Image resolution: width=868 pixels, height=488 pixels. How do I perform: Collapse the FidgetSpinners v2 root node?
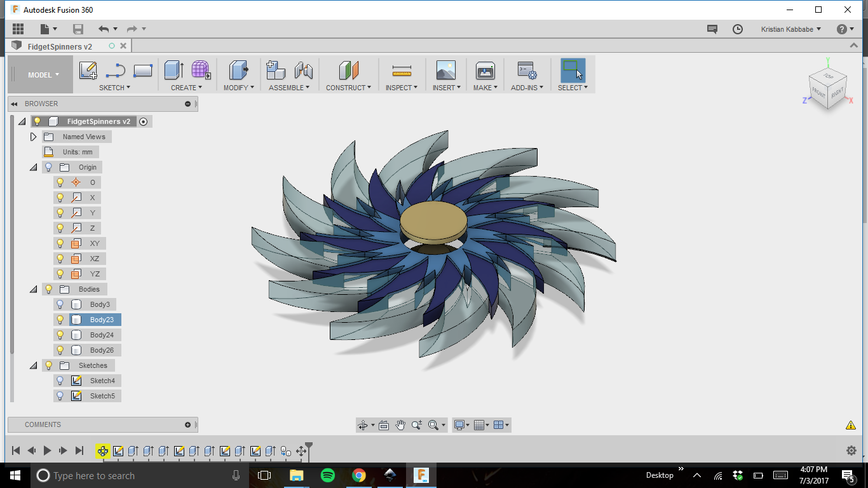tap(22, 121)
